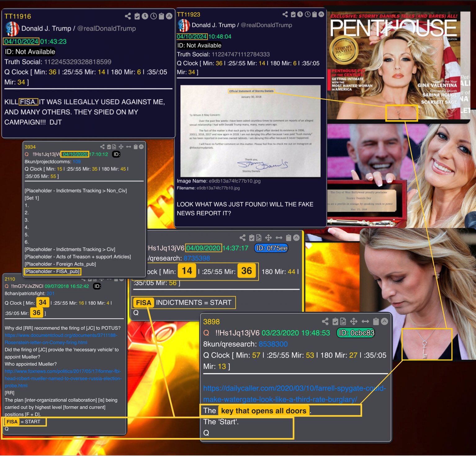Image resolution: width=476 pixels, height=456 pixels.
Task: Click post number TT11916 heading
Action: click(18, 16)
